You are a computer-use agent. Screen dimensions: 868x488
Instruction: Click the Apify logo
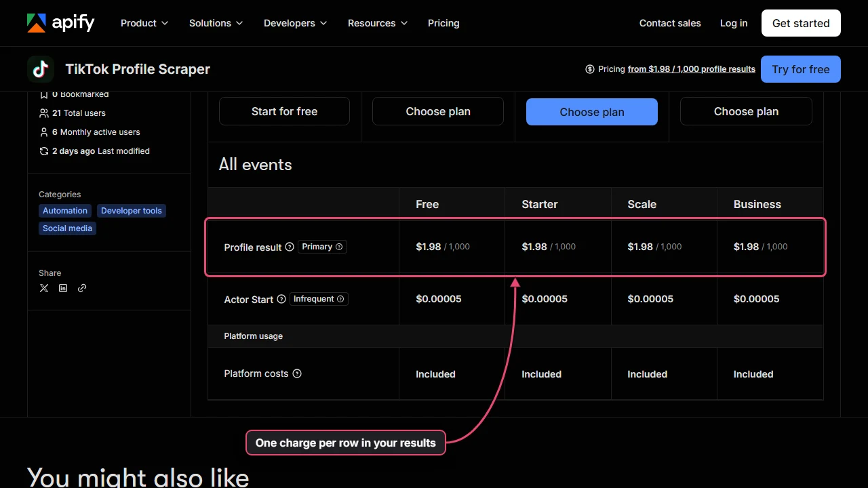point(61,23)
